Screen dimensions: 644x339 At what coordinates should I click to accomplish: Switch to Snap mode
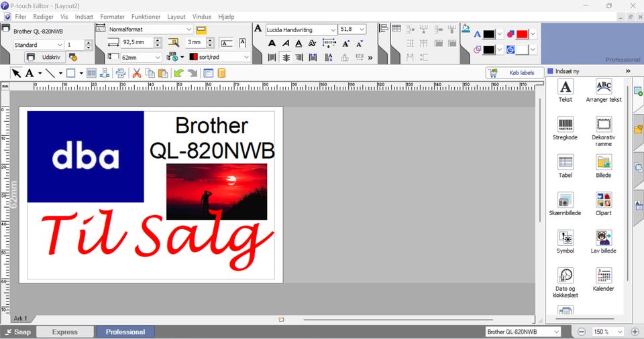pyautogui.click(x=18, y=332)
